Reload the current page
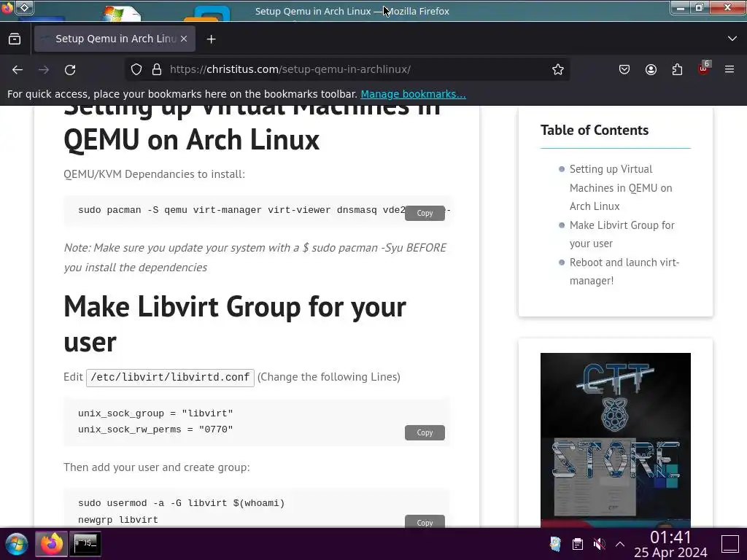747x560 pixels. tap(70, 69)
